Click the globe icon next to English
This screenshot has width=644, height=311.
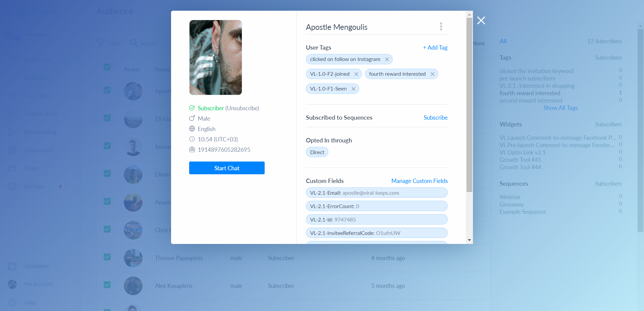(x=192, y=129)
